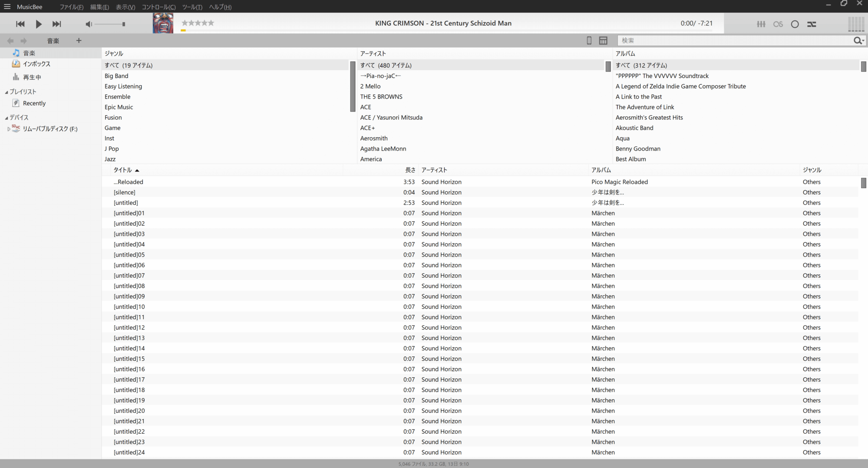This screenshot has height=468, width=868.
Task: Open the コントロール(C) menu
Action: pos(159,7)
